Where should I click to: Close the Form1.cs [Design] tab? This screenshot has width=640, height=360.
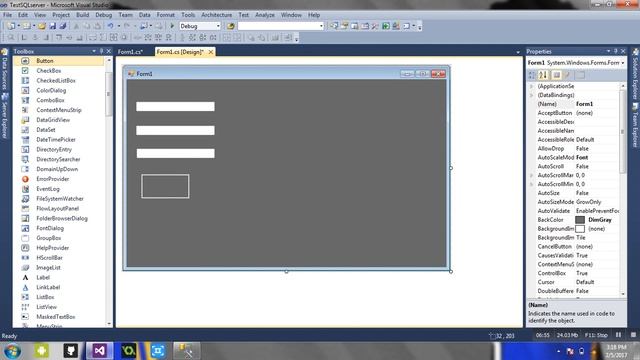[211, 52]
